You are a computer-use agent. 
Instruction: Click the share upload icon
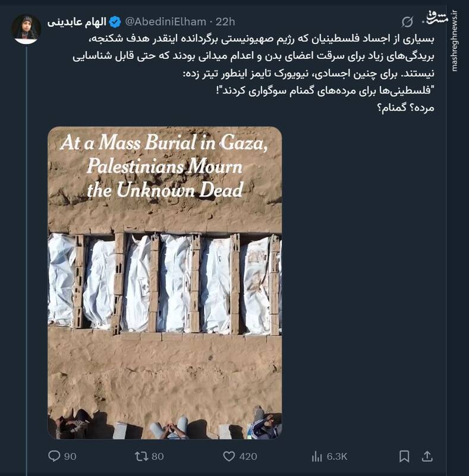(427, 456)
